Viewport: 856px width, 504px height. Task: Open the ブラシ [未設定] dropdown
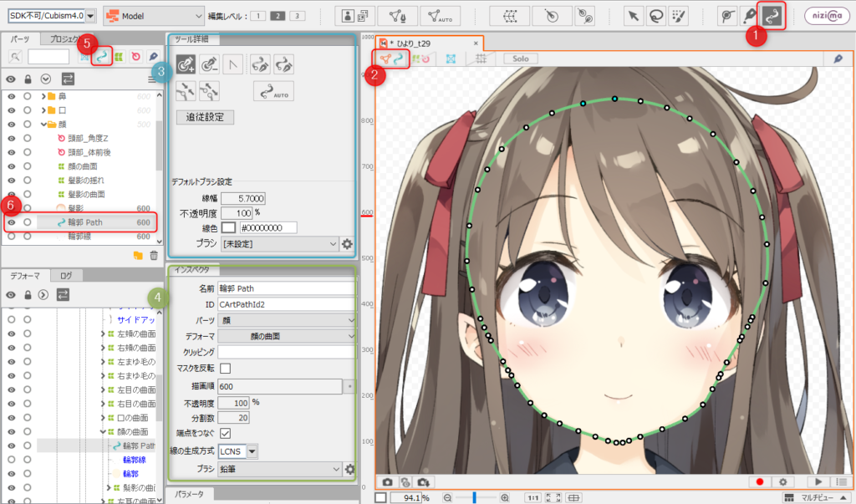pyautogui.click(x=279, y=244)
